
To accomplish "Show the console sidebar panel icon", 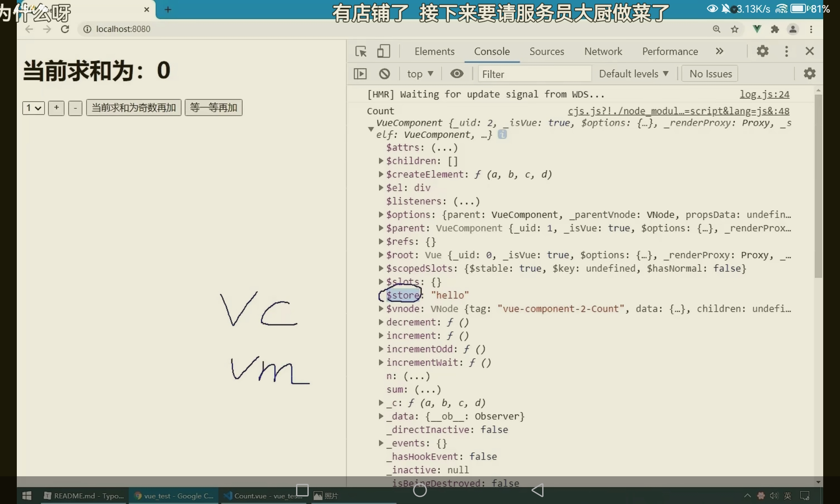I will (360, 74).
